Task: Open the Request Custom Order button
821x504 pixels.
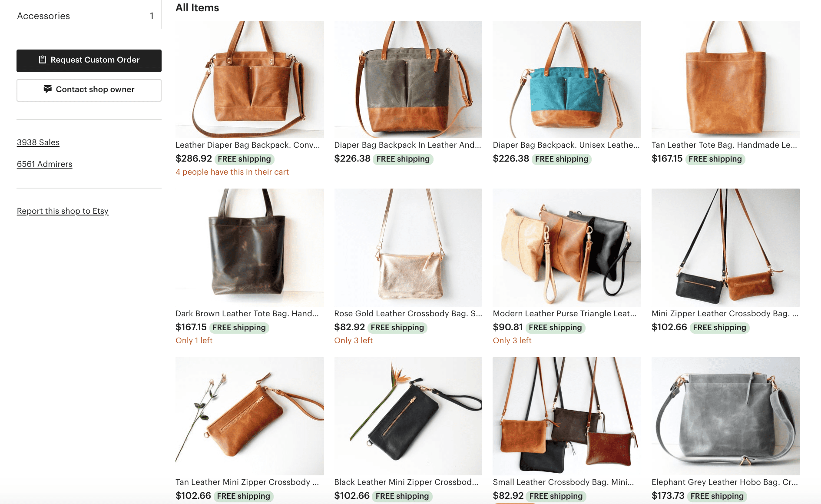Action: pyautogui.click(x=89, y=61)
